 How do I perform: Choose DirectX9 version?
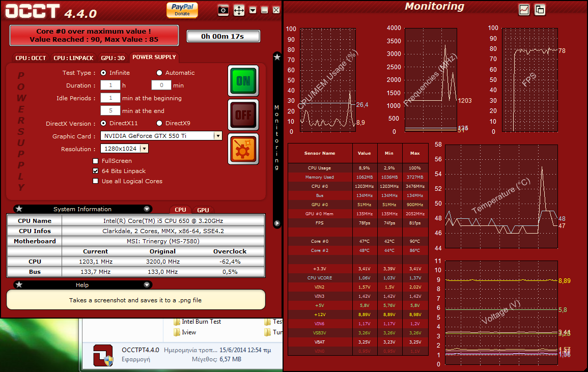click(x=159, y=123)
